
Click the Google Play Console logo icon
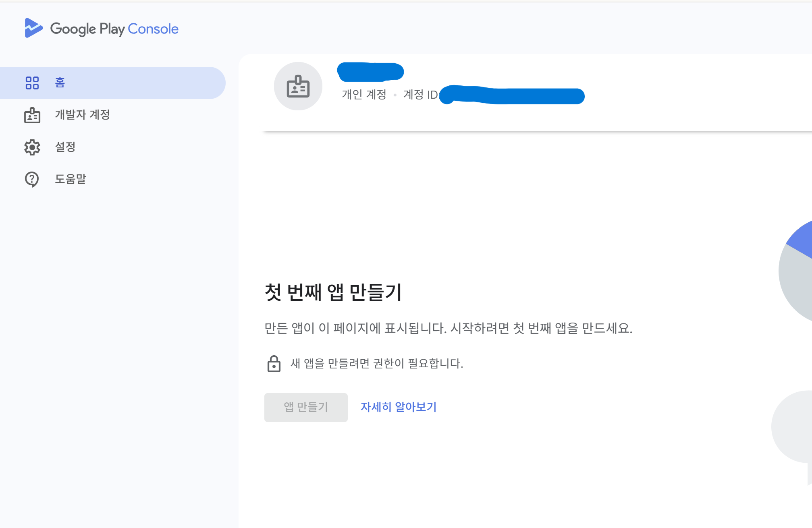[33, 28]
